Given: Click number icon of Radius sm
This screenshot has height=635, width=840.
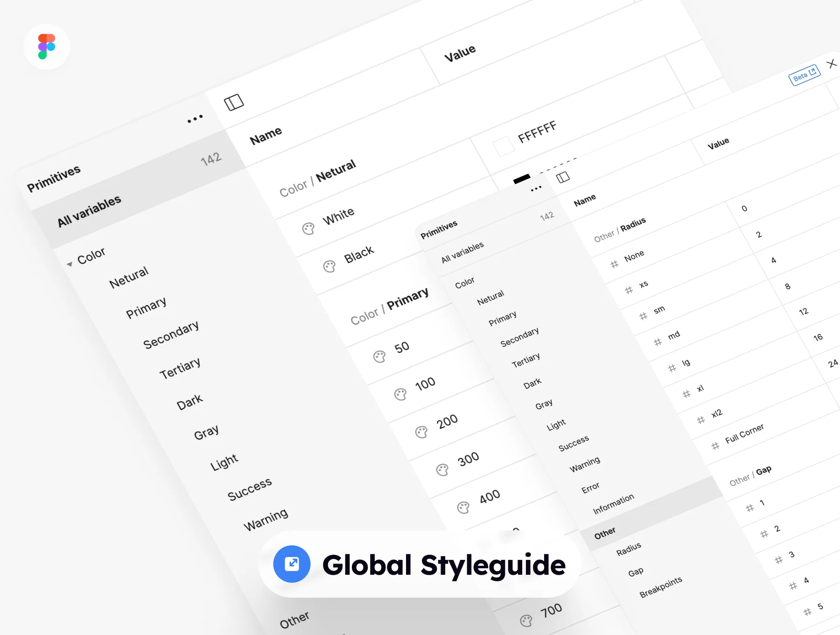Looking at the screenshot, I should [644, 316].
